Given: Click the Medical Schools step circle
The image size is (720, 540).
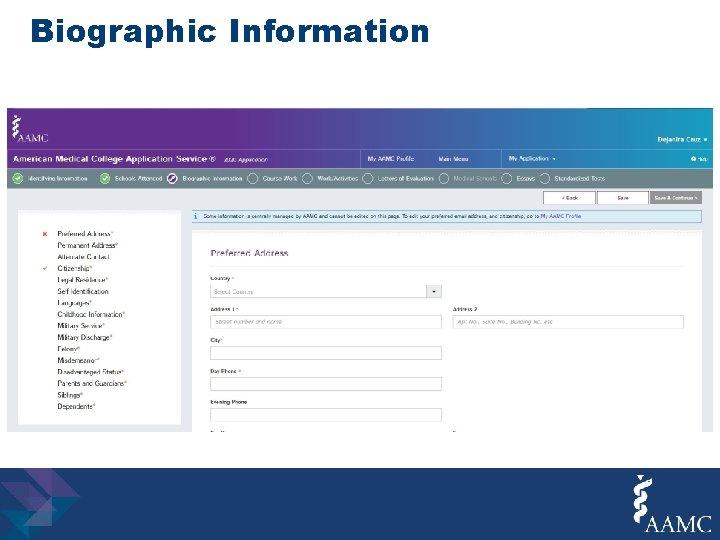Looking at the screenshot, I should click(x=444, y=179).
